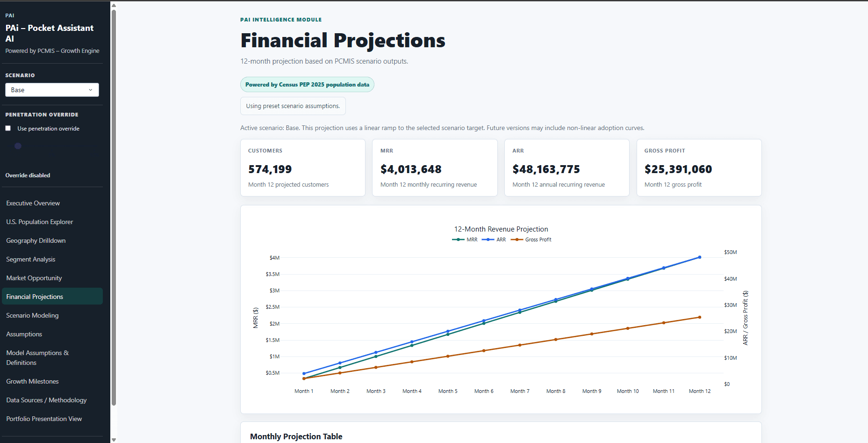
Task: Navigate to Geography Drilldown
Action: tap(52, 240)
